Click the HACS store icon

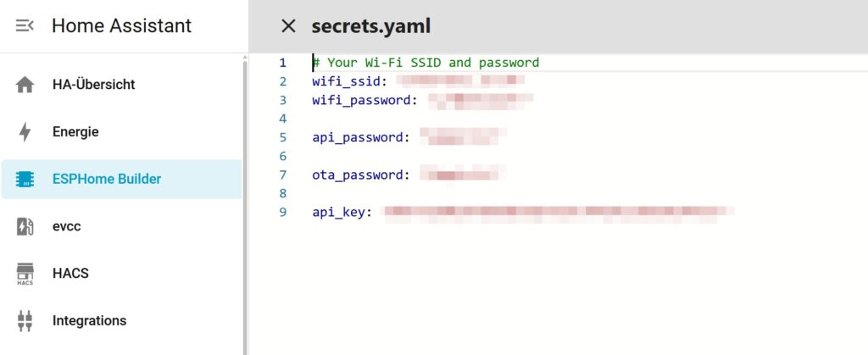coord(25,274)
